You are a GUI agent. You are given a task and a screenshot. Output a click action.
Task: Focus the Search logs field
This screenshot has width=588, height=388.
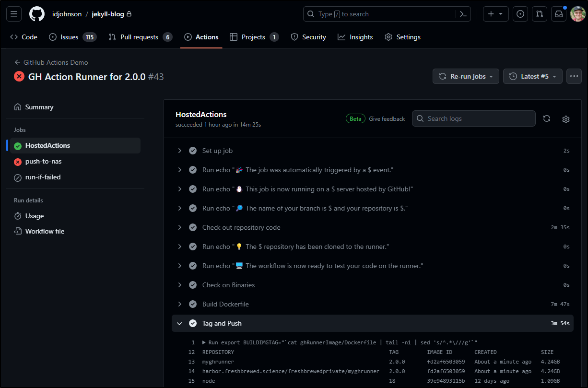point(474,118)
